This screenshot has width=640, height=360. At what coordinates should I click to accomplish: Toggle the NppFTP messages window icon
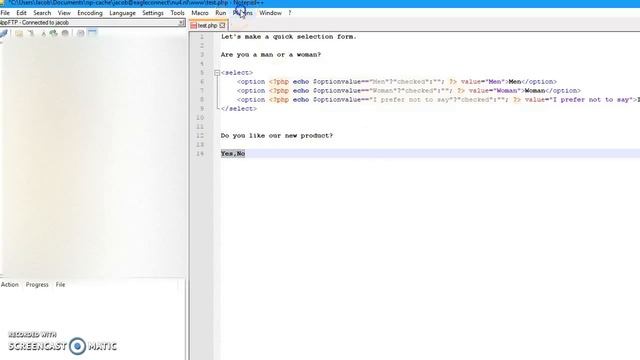(x=92, y=33)
